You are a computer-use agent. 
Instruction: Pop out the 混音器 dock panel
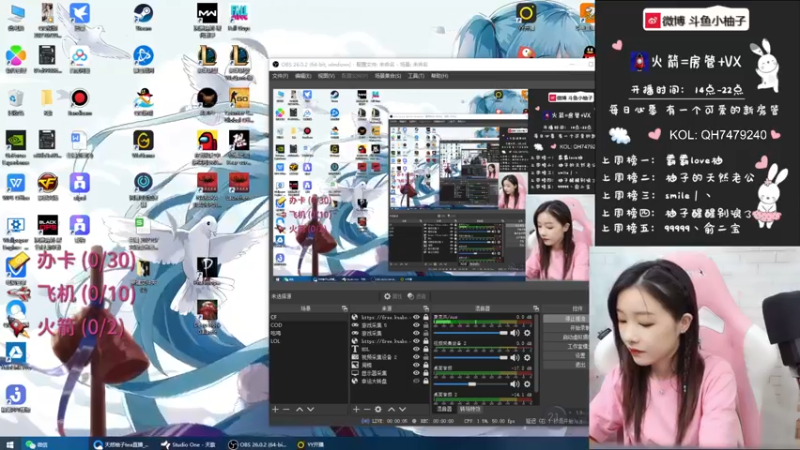pyautogui.click(x=536, y=309)
